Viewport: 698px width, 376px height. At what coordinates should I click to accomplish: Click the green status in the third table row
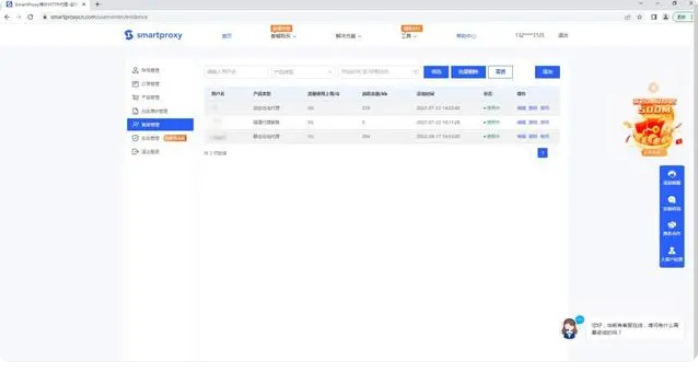[491, 136]
